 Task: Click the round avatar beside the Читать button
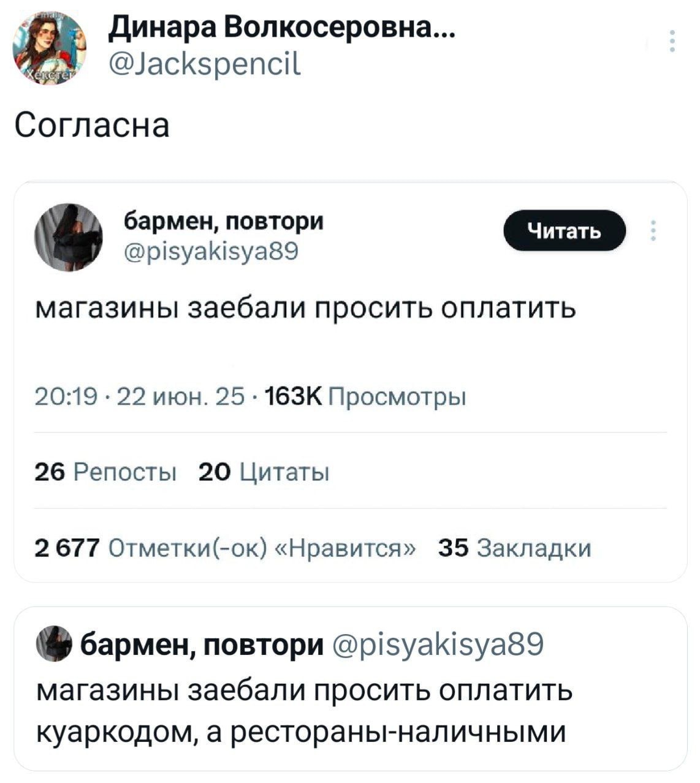coord(68,237)
